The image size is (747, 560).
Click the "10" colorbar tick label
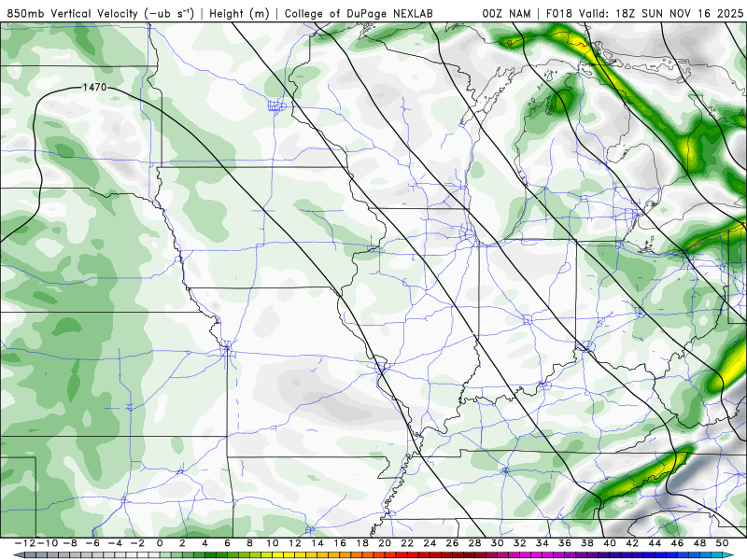[272, 543]
